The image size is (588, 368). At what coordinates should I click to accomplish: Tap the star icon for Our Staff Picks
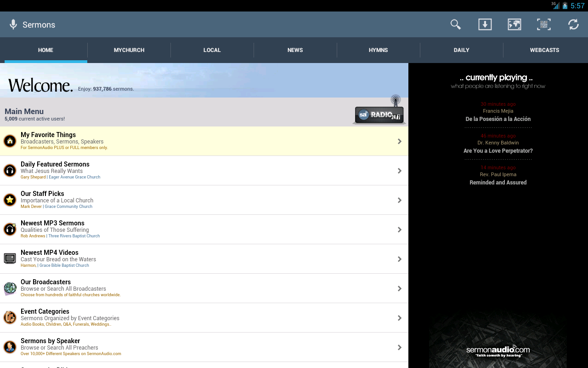click(10, 200)
